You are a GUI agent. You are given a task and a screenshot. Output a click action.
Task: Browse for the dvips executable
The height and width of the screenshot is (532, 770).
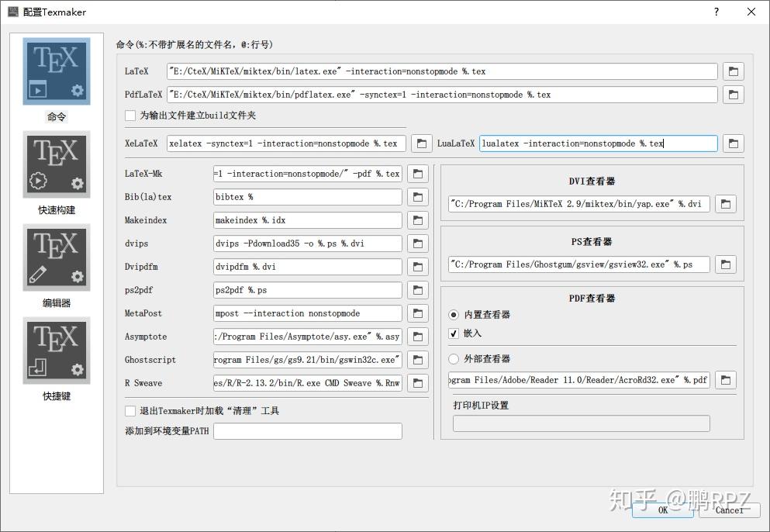pyautogui.click(x=418, y=244)
